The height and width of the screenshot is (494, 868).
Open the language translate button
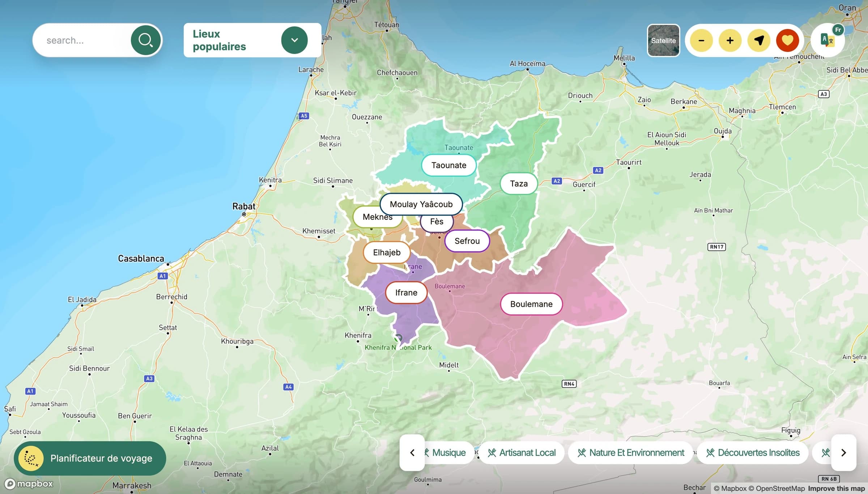coord(827,40)
